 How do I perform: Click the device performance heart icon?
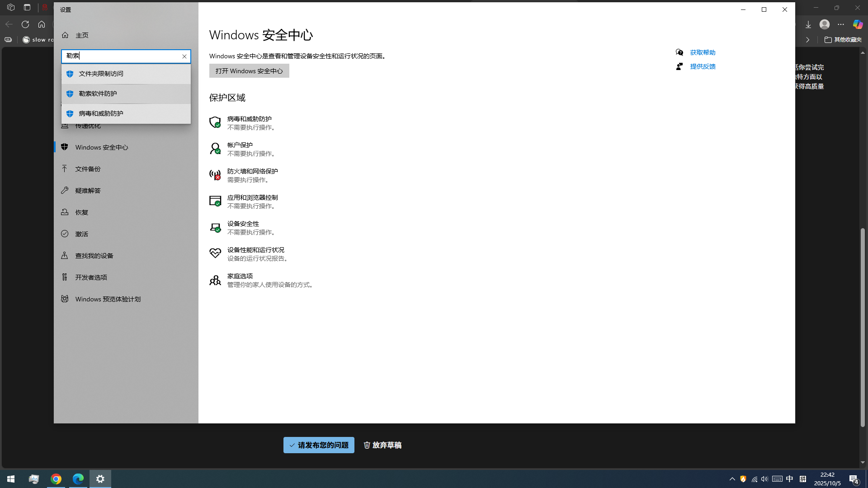click(x=215, y=253)
